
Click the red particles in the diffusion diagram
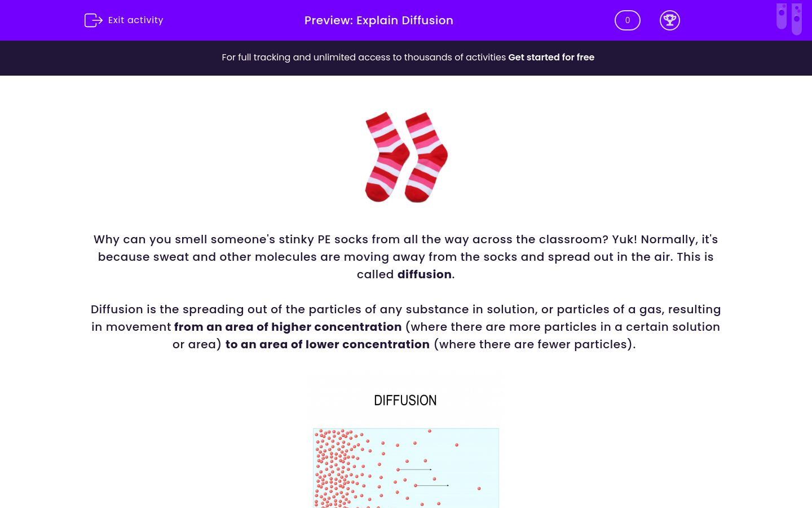tap(344, 468)
